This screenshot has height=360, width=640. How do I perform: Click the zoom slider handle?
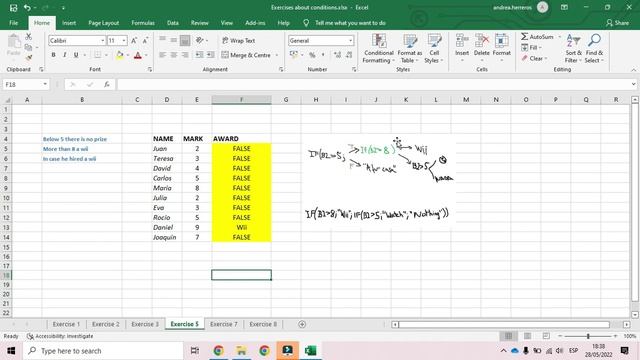coord(588,336)
